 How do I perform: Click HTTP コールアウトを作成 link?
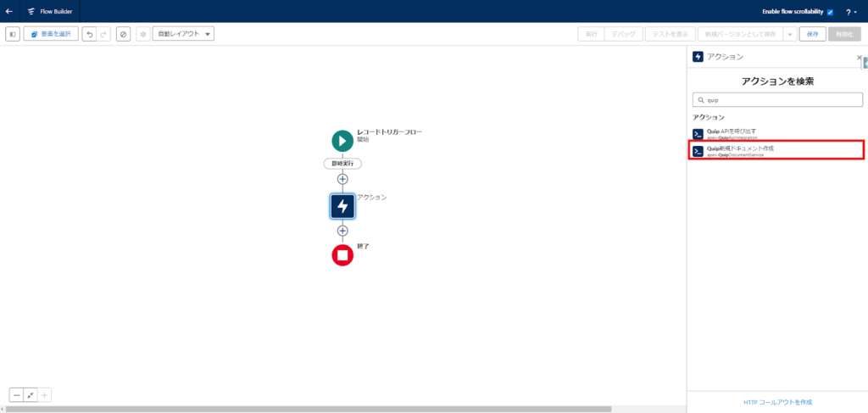point(776,402)
